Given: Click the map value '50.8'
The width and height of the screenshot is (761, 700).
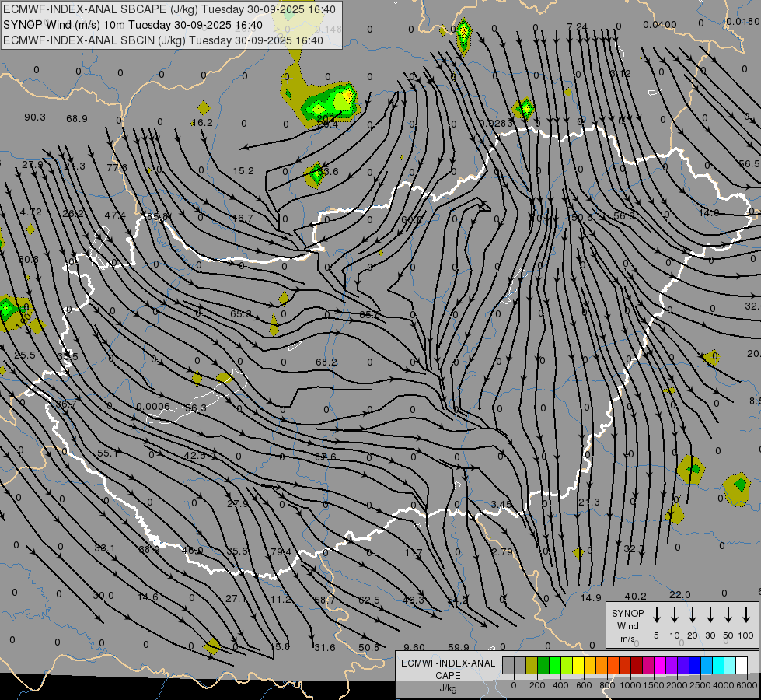Looking at the screenshot, I should tap(369, 647).
